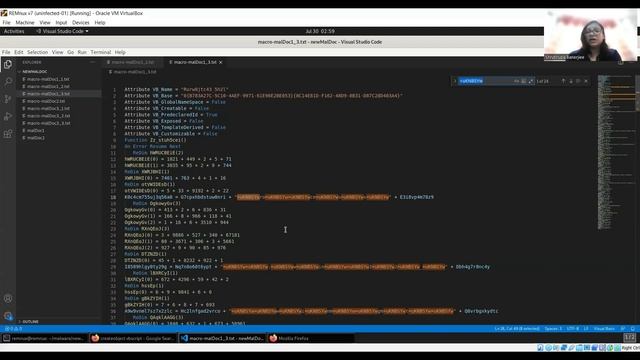Open macro-malDoc2.txt in explorer
Screen dimensions: 640x360
[x=59, y=101]
